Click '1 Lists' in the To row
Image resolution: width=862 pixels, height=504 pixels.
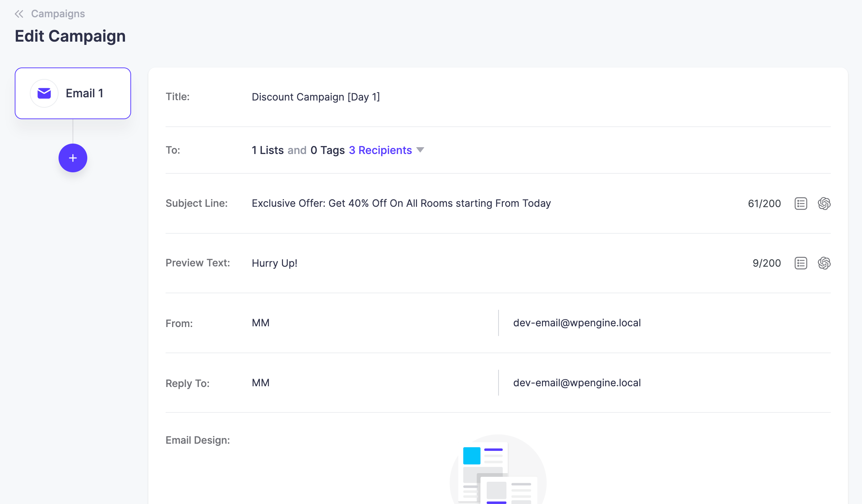pyautogui.click(x=268, y=150)
